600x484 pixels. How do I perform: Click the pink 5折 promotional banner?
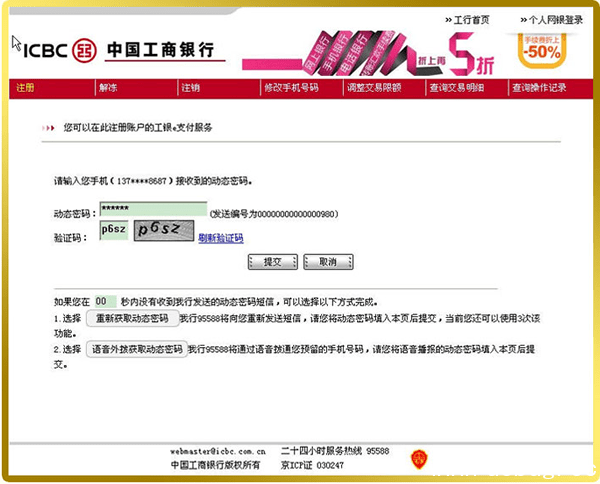click(x=368, y=53)
